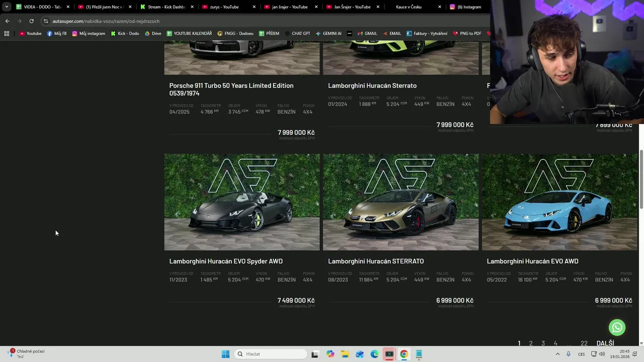Viewport: 644px width, 362px height.
Task: Open the Kick - Dodo bookmark
Action: tap(125, 34)
